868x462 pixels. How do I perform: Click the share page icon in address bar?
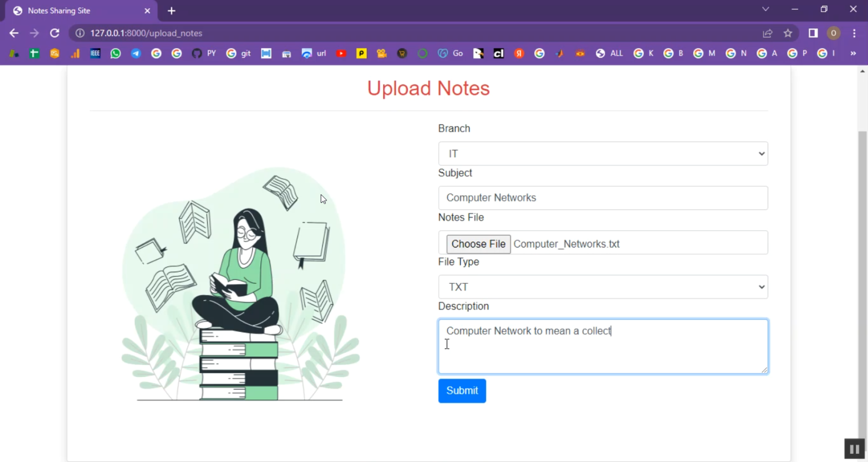point(767,33)
